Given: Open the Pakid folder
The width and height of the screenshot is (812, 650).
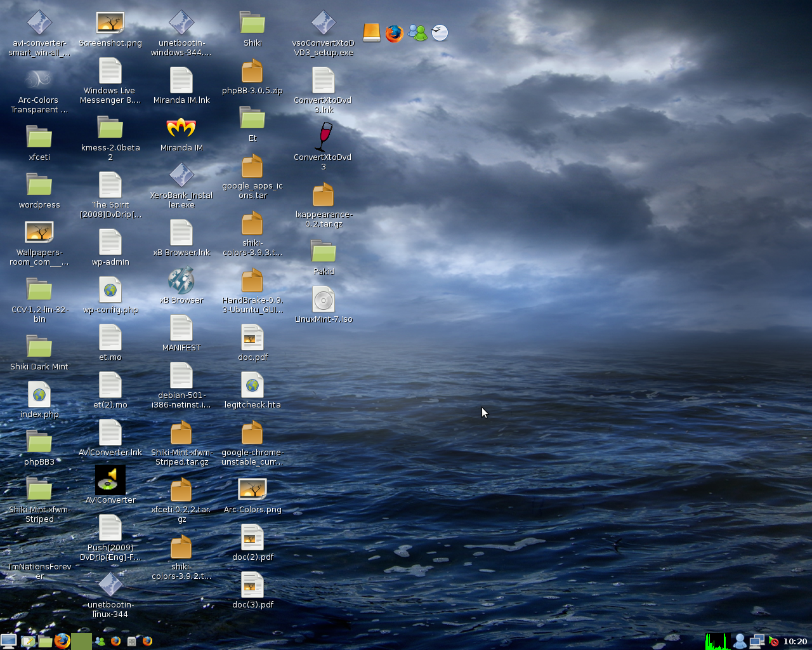Looking at the screenshot, I should [324, 251].
